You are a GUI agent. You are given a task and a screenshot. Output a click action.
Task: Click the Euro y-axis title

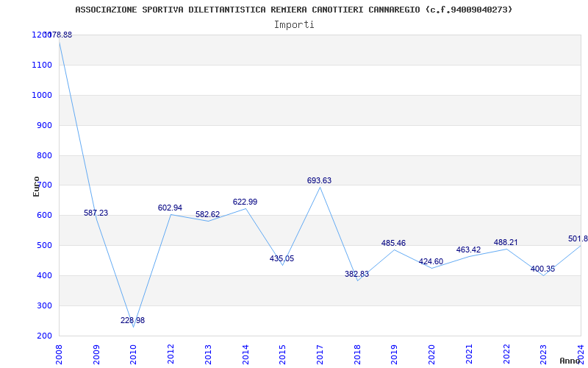(x=36, y=186)
